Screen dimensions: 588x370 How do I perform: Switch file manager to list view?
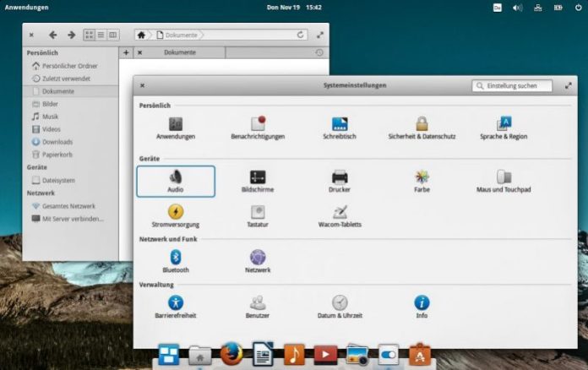tap(101, 35)
